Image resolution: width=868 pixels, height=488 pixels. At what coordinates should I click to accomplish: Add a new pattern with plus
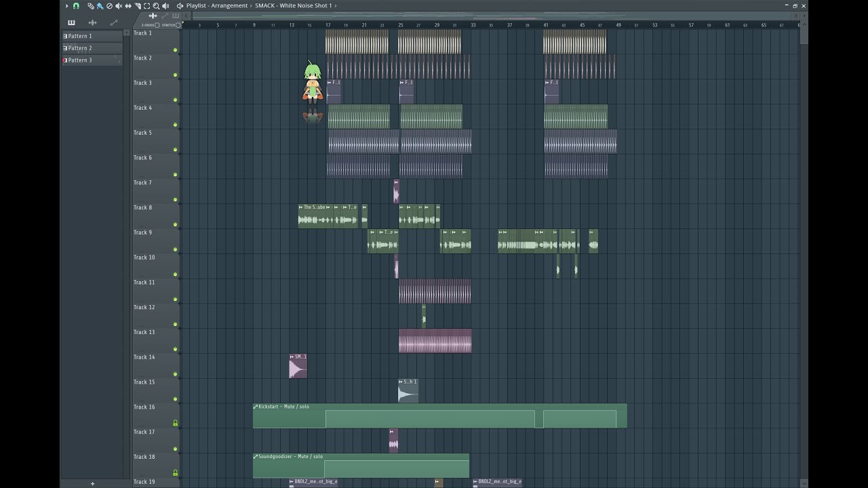coord(92,483)
